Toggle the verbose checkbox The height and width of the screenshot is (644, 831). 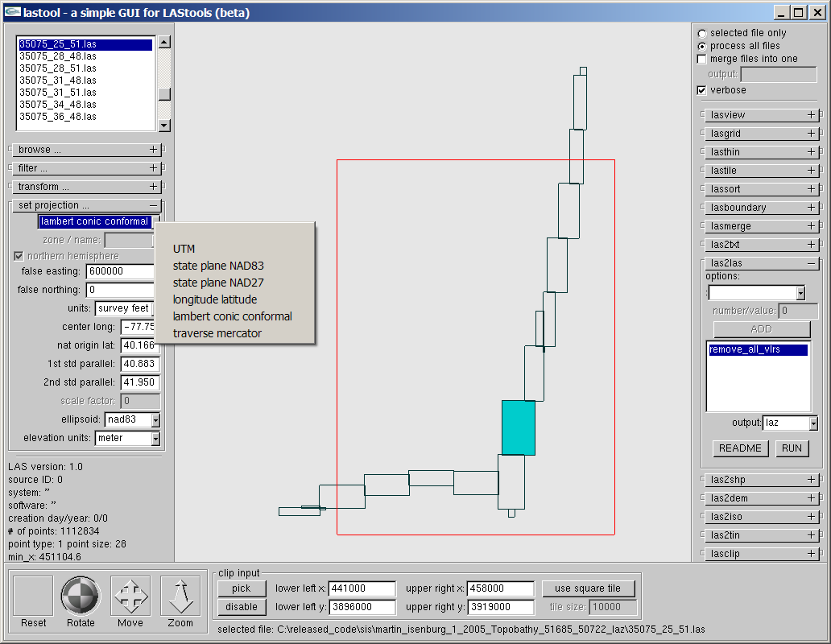pyautogui.click(x=701, y=90)
